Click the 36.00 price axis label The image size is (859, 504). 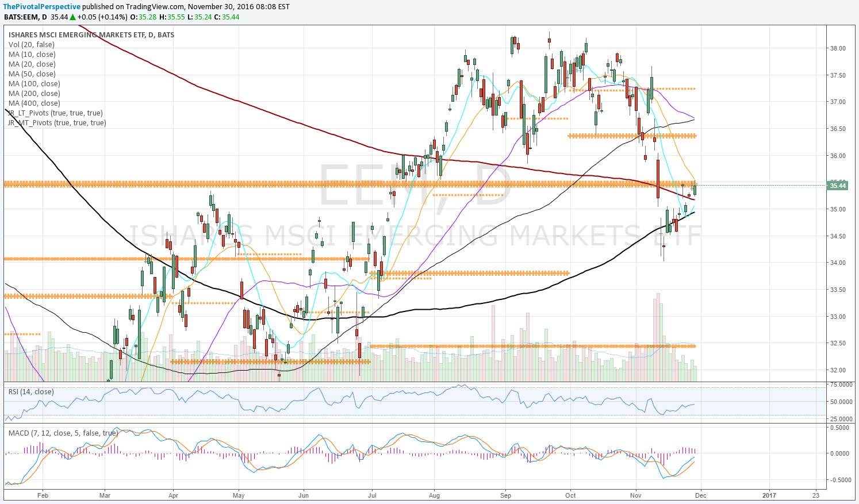pos(838,156)
